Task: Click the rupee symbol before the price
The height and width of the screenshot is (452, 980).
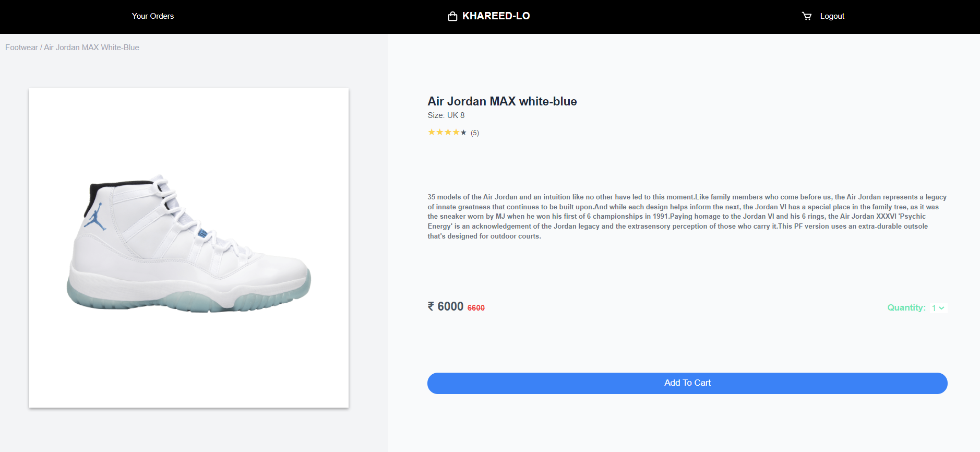Action: click(x=431, y=306)
